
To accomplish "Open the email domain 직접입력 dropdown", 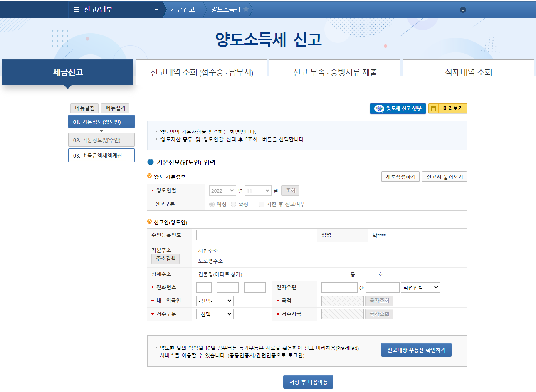I will pyautogui.click(x=420, y=287).
